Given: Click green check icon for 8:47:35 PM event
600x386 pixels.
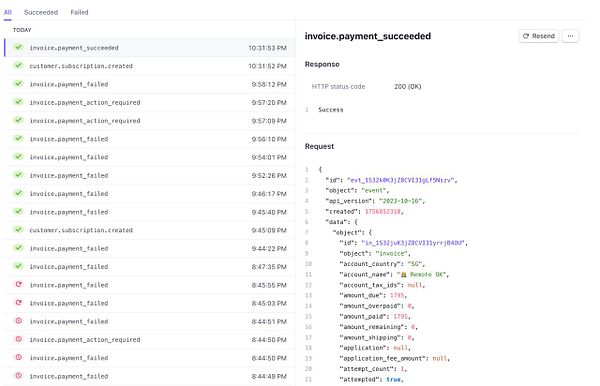Looking at the screenshot, I should 18,266.
